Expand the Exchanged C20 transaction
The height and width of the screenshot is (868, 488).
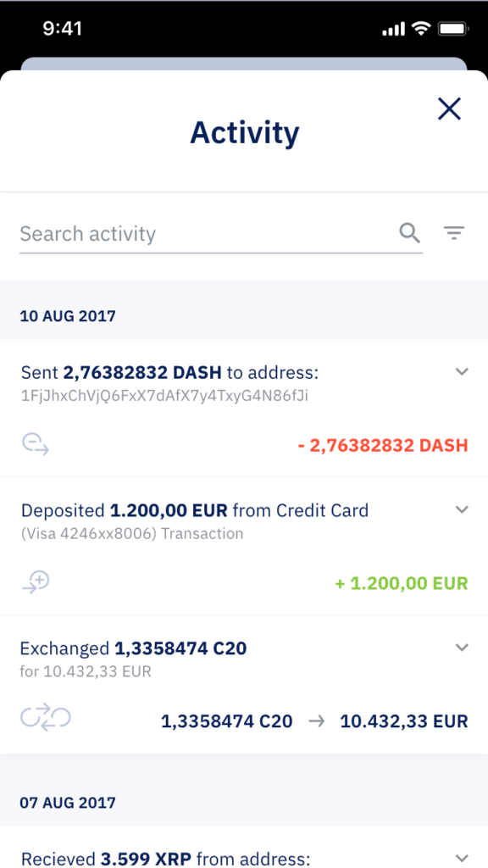point(462,647)
